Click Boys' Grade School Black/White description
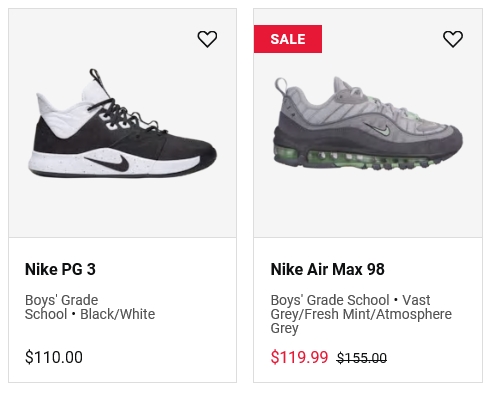Screen dimensions: 496x393 pyautogui.click(x=90, y=307)
